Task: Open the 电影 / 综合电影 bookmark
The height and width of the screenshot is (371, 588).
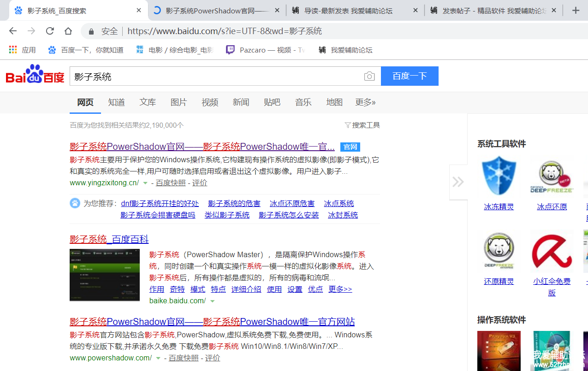Action: click(174, 50)
